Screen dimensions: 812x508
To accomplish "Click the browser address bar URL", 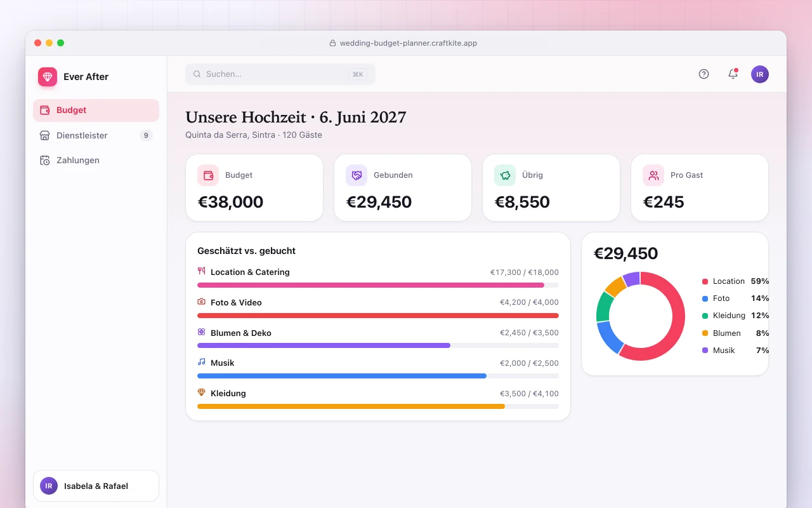I will 409,43.
